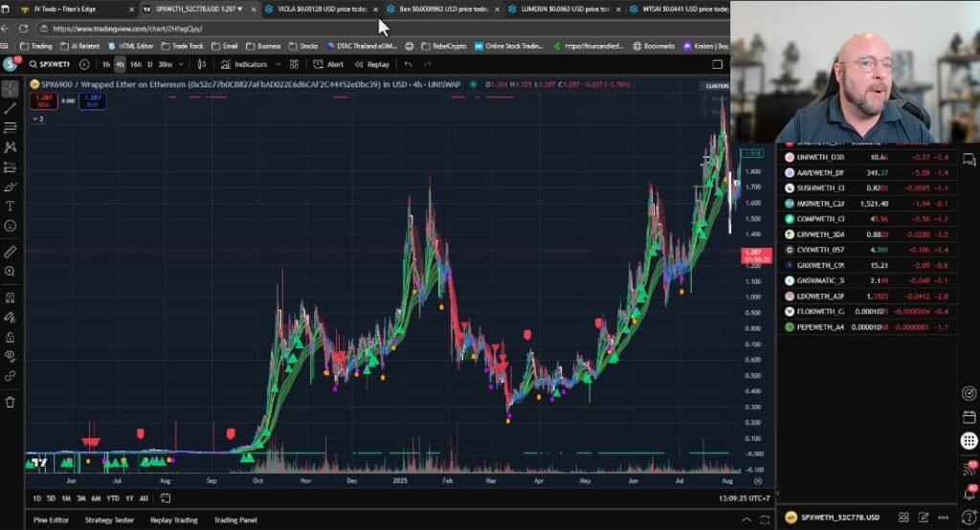
Task: Collapse the indicator legend showing 2
Action: [x=39, y=120]
